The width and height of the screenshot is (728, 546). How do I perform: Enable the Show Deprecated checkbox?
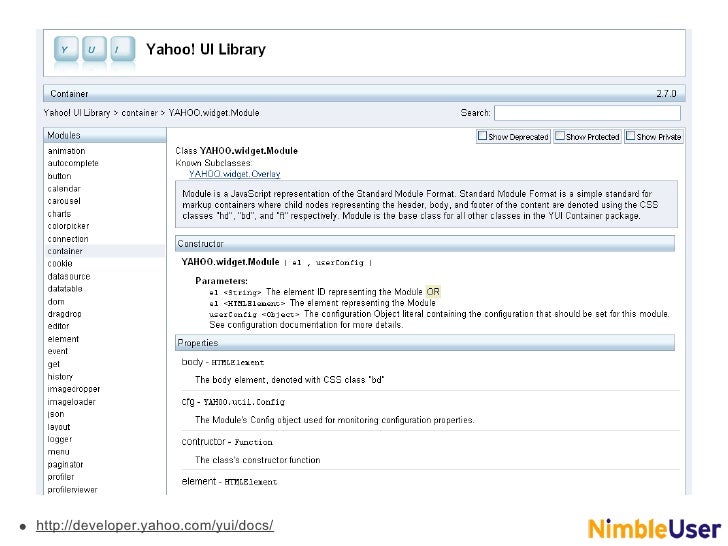click(x=482, y=136)
